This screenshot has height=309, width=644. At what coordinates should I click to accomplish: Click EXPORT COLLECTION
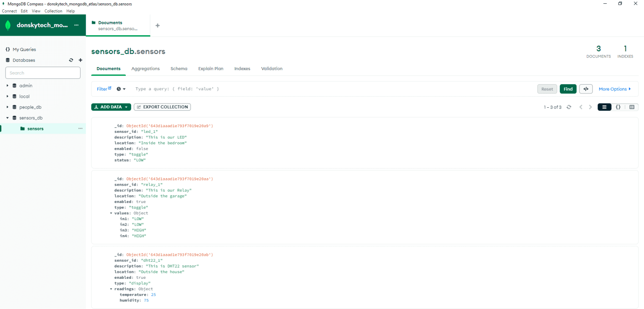tap(162, 107)
